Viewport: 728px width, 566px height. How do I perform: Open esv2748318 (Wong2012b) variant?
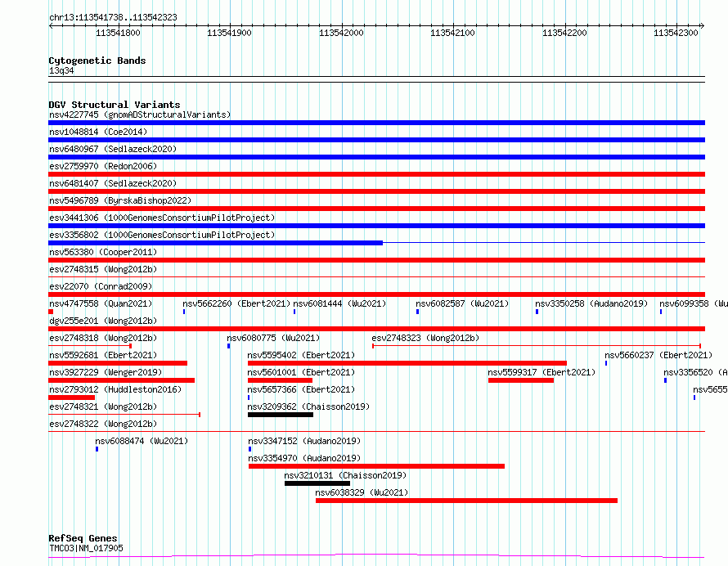pos(103,338)
